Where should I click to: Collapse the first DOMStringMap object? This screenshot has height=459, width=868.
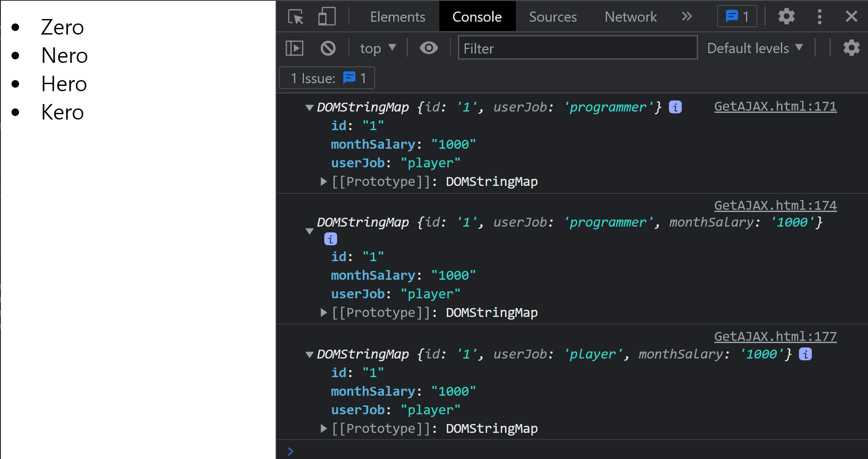tap(310, 108)
